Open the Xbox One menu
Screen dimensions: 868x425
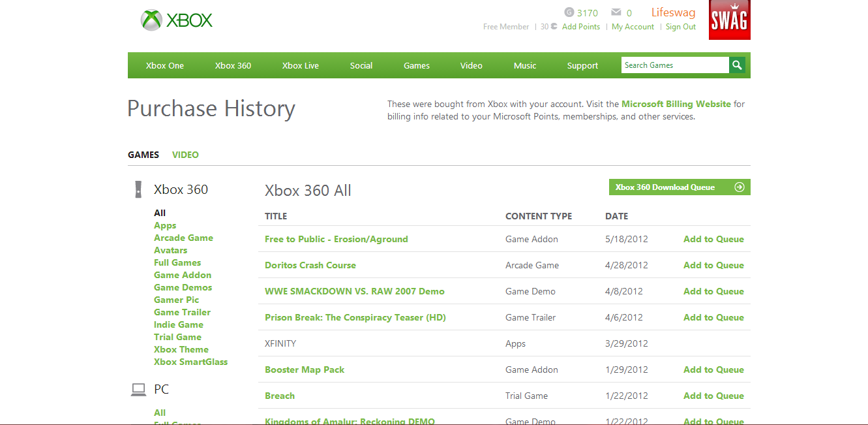(x=165, y=65)
